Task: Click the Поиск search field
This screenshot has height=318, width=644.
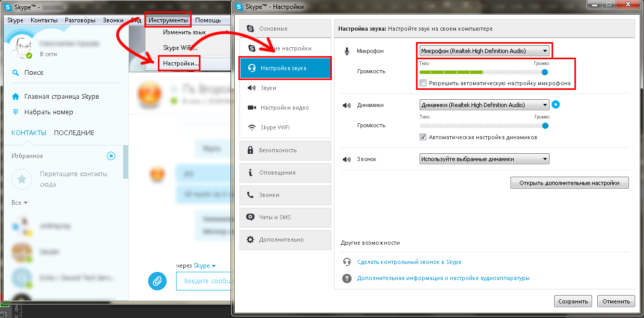Action: point(34,73)
